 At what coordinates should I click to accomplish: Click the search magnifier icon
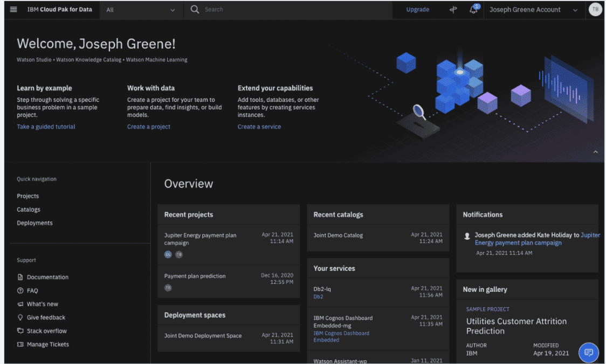(194, 9)
